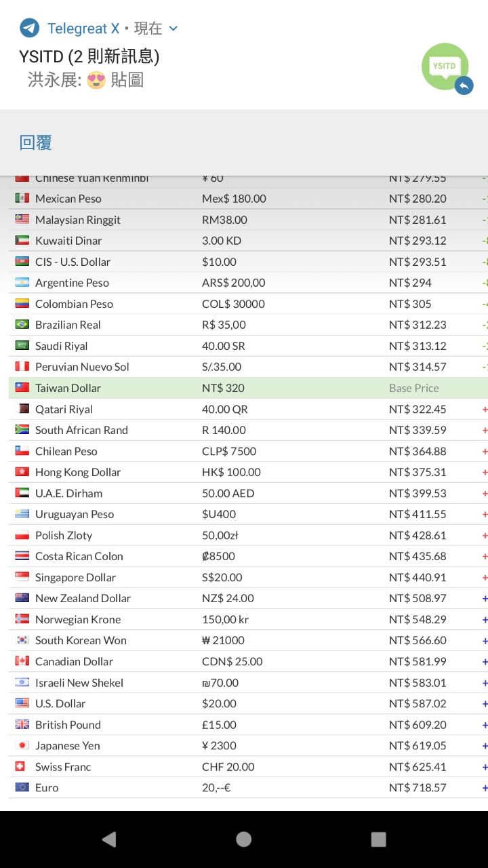Tap the Swiss Franc flag icon

click(20, 766)
